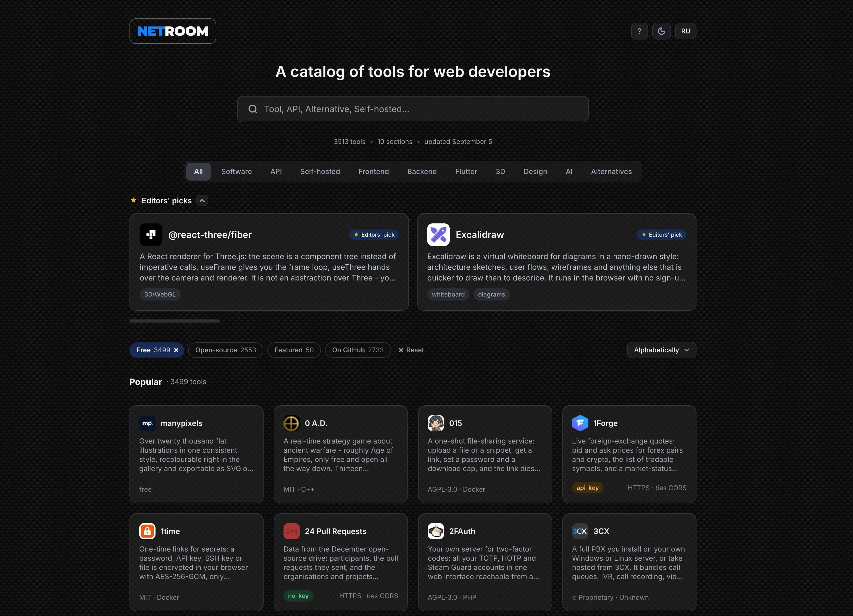Click 'AGPL-3.0 · Docker' on the 015 card
Screen dimensions: 853x616
click(x=456, y=489)
